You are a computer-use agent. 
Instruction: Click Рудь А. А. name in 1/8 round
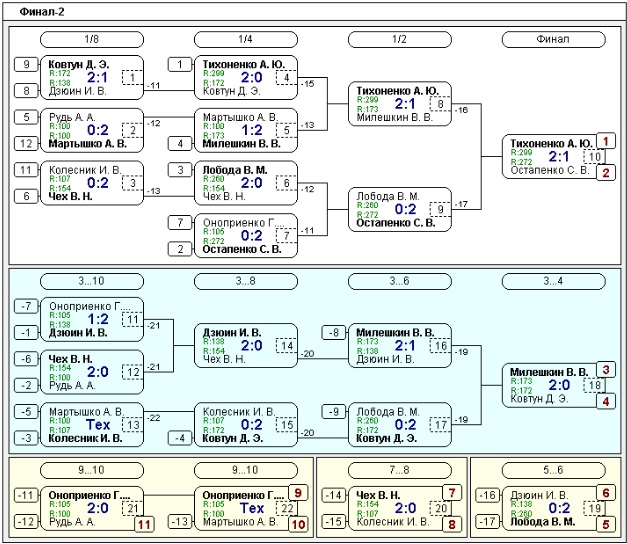[72, 117]
